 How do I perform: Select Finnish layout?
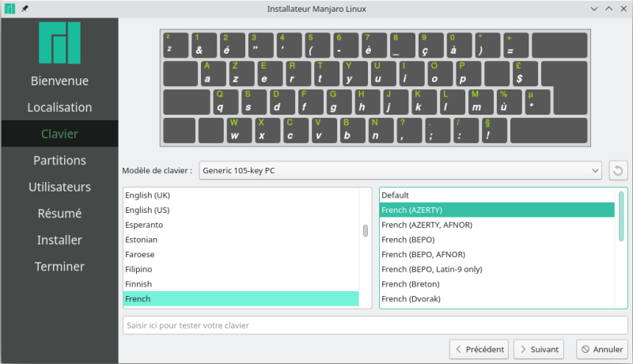pyautogui.click(x=241, y=284)
